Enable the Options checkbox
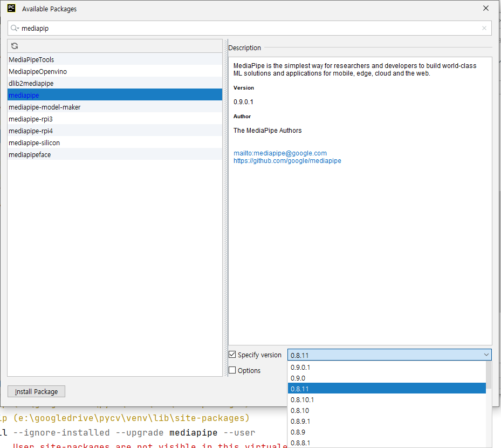501x448 pixels. [232, 370]
